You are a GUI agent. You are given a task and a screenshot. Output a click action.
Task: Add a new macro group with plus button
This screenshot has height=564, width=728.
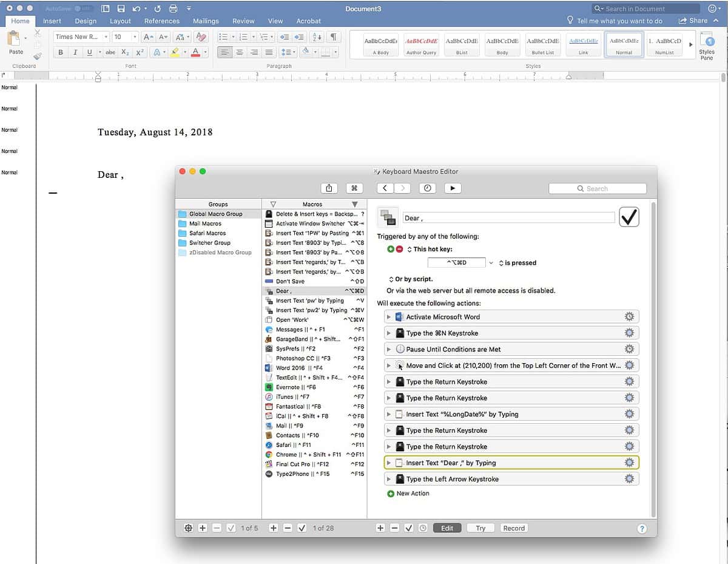tap(203, 528)
